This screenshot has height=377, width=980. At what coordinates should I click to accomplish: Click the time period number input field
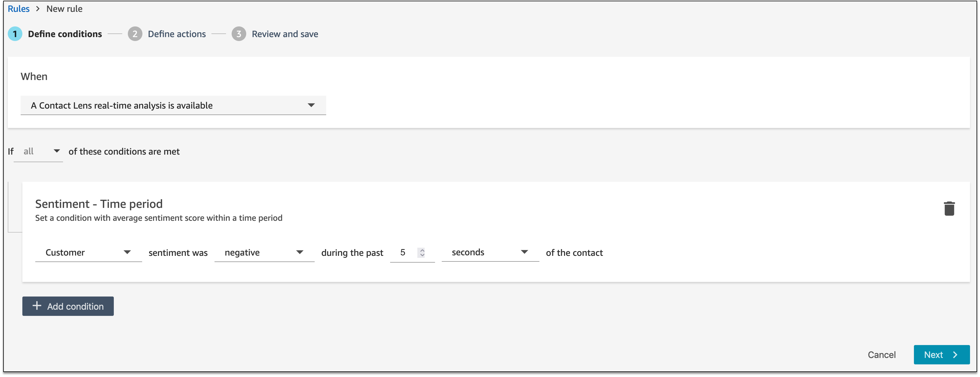(x=404, y=253)
